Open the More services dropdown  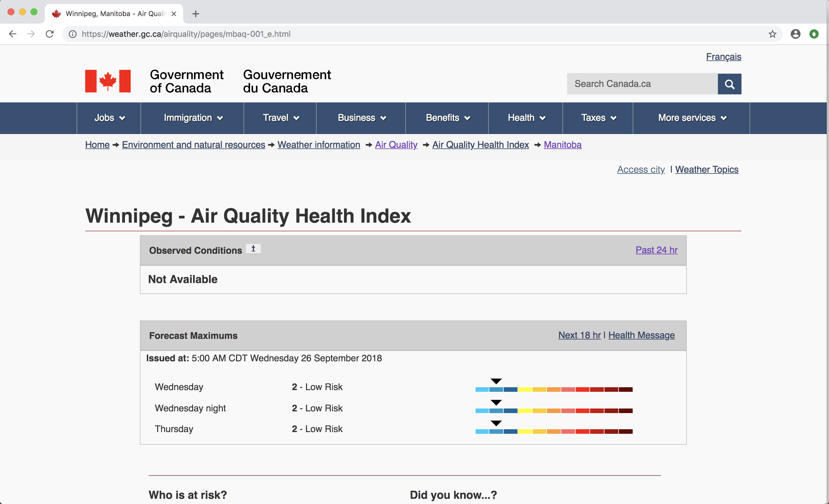(692, 118)
